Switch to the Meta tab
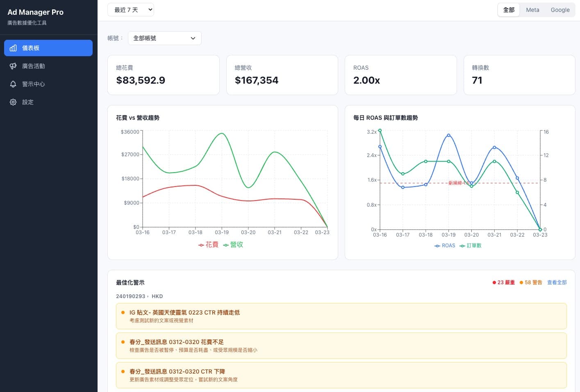 [532, 9]
